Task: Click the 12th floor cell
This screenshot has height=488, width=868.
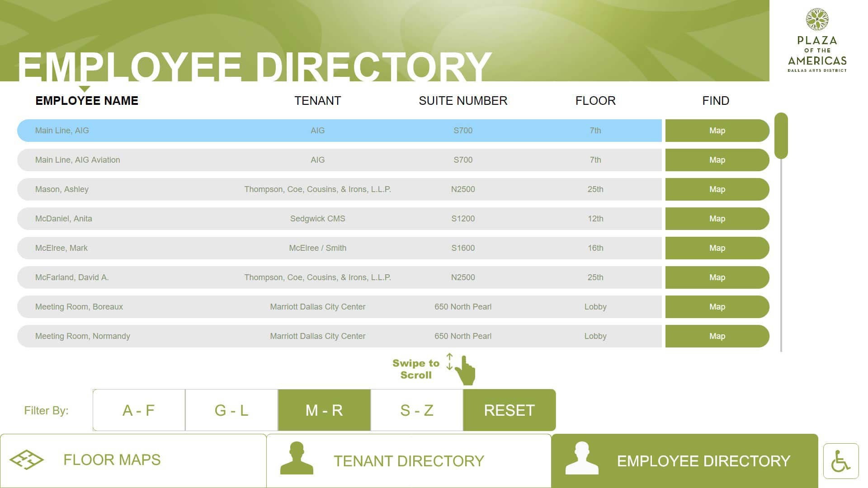Action: tap(595, 219)
